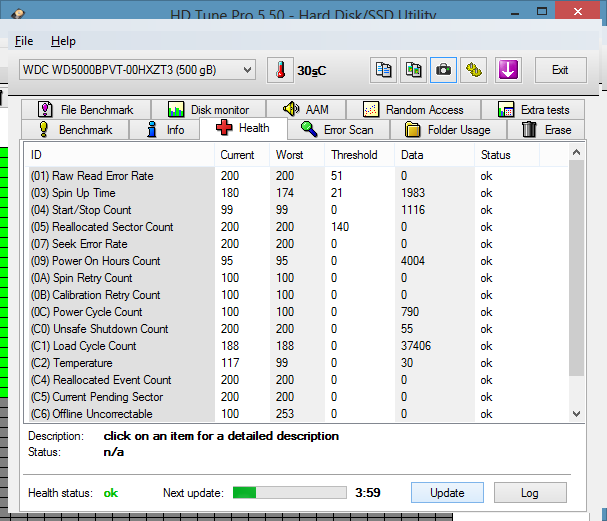This screenshot has width=607, height=521.
Task: Click the vertical scrollbar thumb of the attribute list
Action: click(x=576, y=268)
